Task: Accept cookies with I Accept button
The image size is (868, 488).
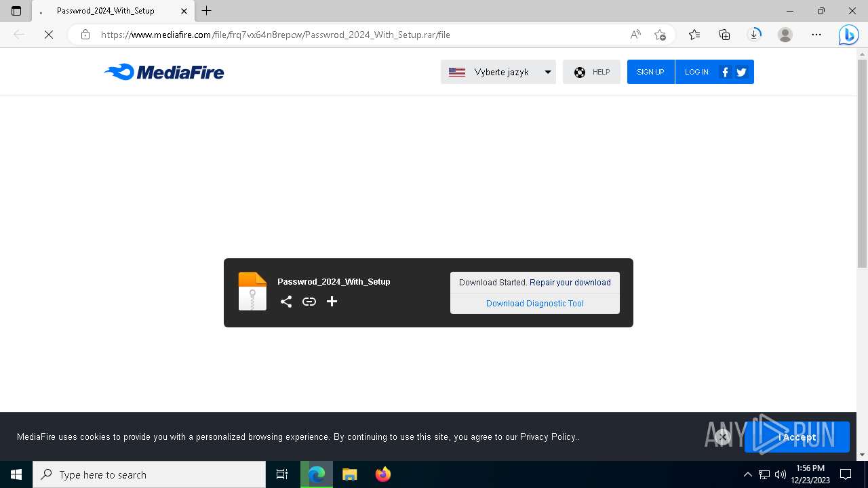Action: (797, 437)
